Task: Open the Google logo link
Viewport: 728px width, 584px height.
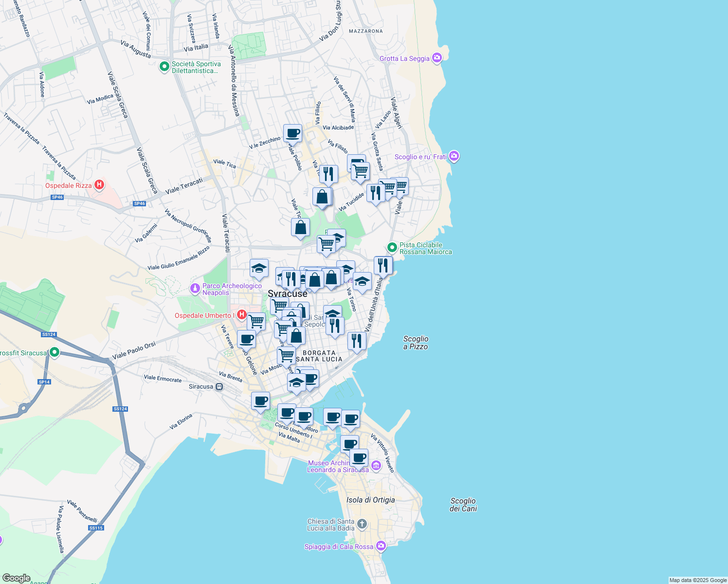Action: [16, 578]
